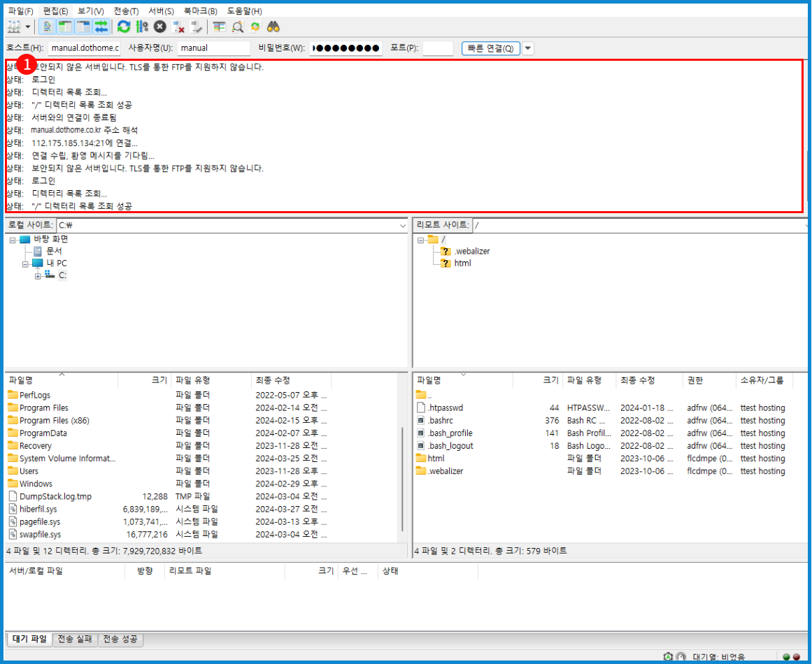Click the process transfer queue icon
Screen dimensions: 812x664
click(142, 27)
